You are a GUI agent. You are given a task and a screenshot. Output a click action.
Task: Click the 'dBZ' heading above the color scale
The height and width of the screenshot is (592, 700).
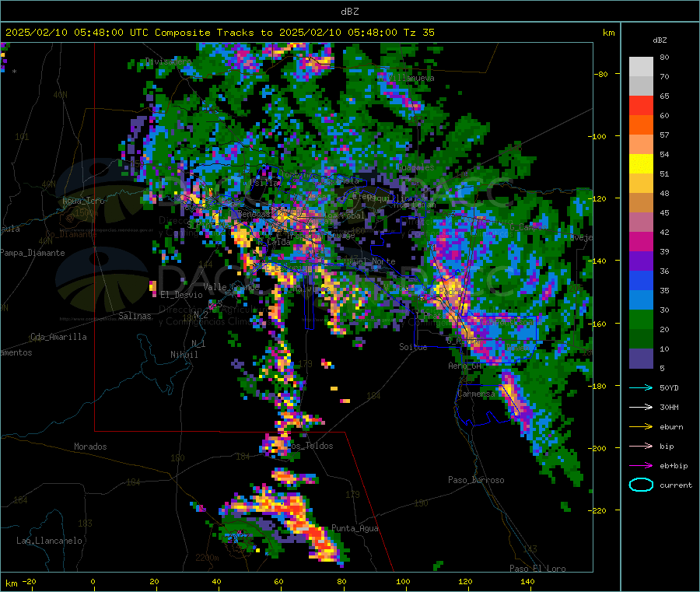pos(660,40)
